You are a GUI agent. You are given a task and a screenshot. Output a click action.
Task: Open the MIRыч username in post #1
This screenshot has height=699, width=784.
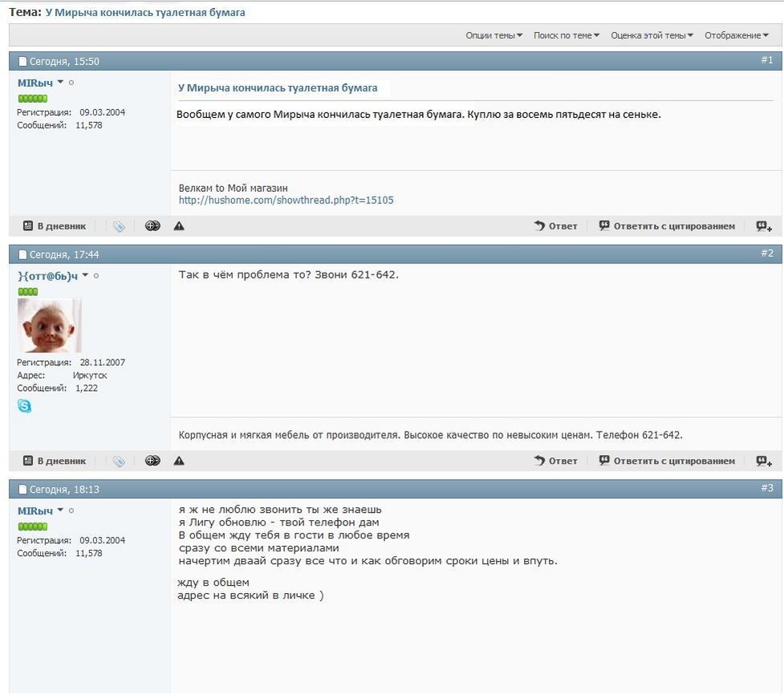pos(35,83)
